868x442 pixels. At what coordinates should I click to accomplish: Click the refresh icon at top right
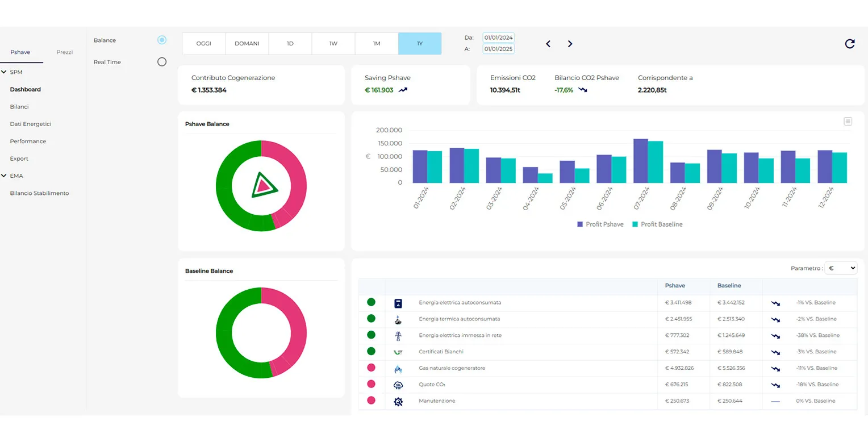pyautogui.click(x=849, y=44)
